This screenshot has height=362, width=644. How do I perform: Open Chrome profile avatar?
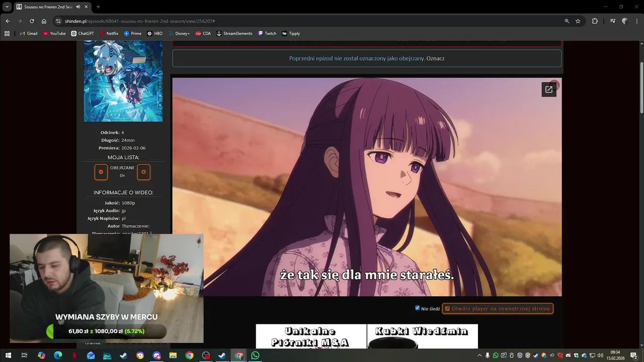[624, 21]
